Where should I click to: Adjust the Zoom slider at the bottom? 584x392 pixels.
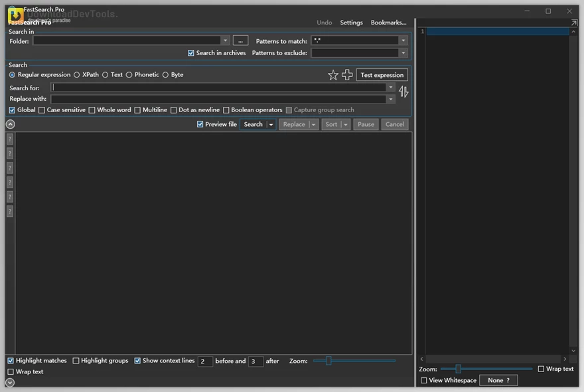tap(330, 360)
